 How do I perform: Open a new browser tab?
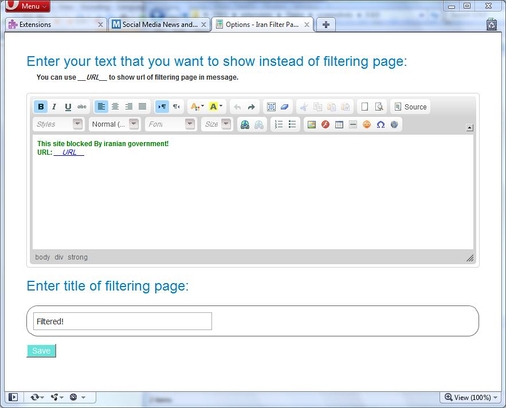pos(326,25)
